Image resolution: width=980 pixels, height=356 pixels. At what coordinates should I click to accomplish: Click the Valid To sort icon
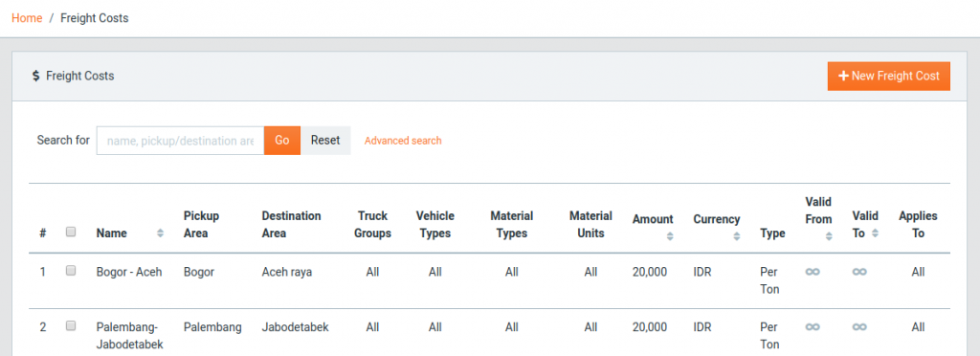(875, 233)
